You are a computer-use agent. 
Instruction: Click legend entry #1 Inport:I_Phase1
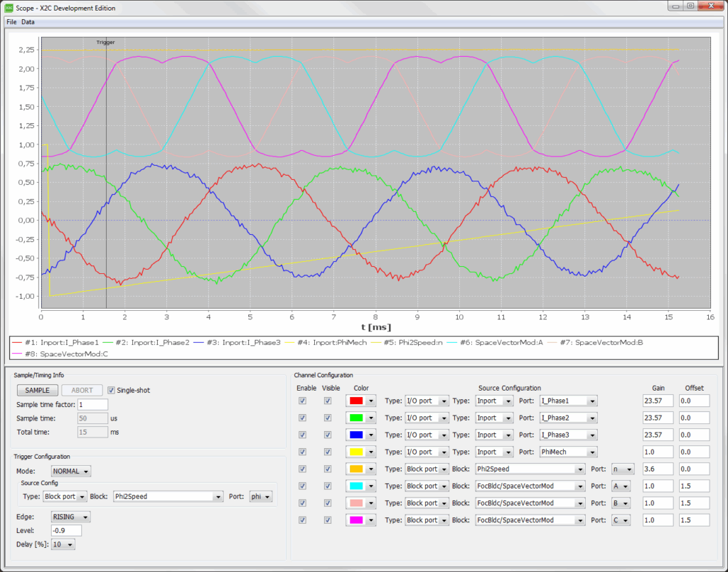coord(55,342)
